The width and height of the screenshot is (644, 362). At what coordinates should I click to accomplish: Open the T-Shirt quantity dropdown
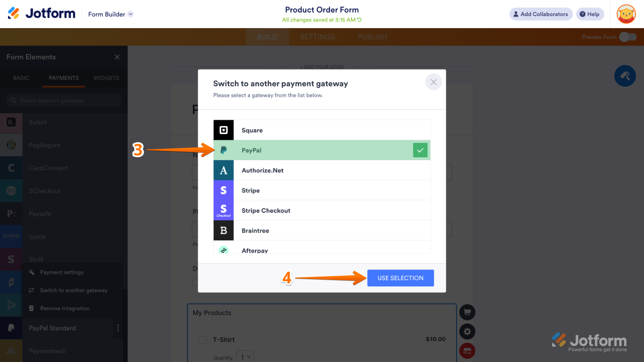pos(245,357)
